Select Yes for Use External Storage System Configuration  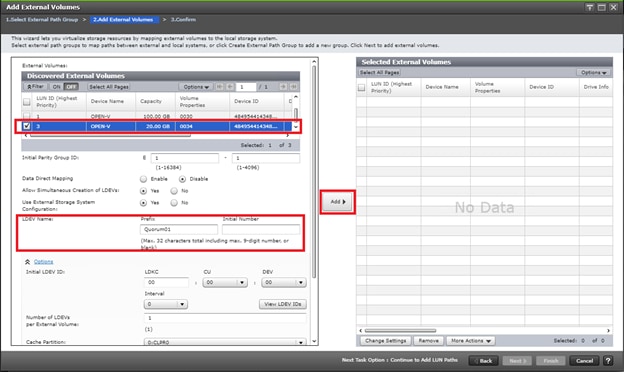(143, 203)
